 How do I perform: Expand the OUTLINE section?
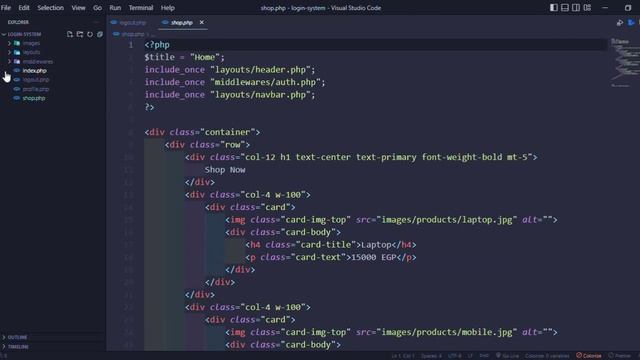click(17, 338)
